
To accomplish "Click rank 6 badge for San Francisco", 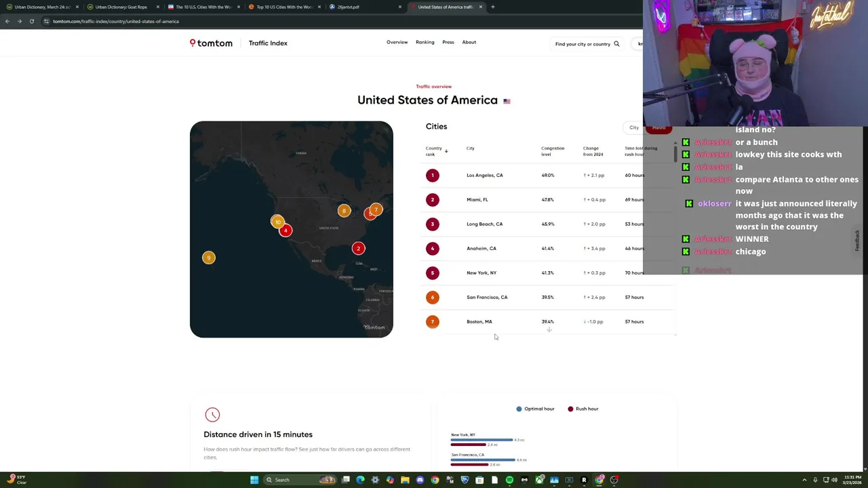I will 433,298.
